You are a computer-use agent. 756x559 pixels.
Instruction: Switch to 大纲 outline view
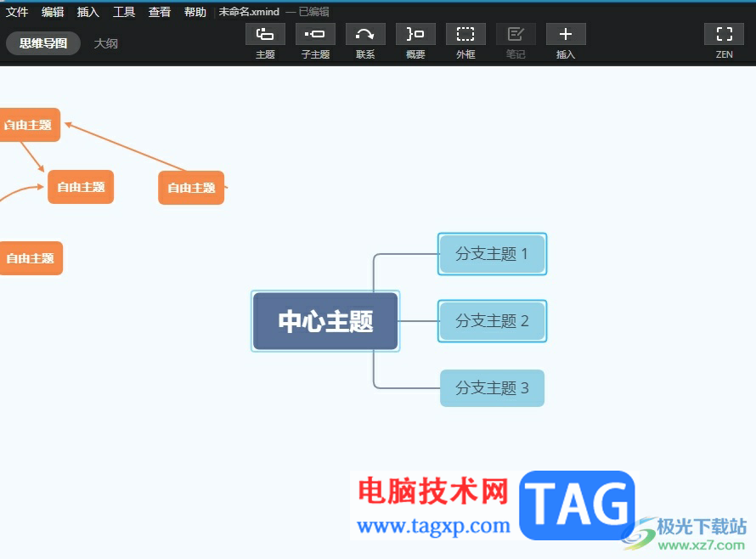pyautogui.click(x=106, y=43)
